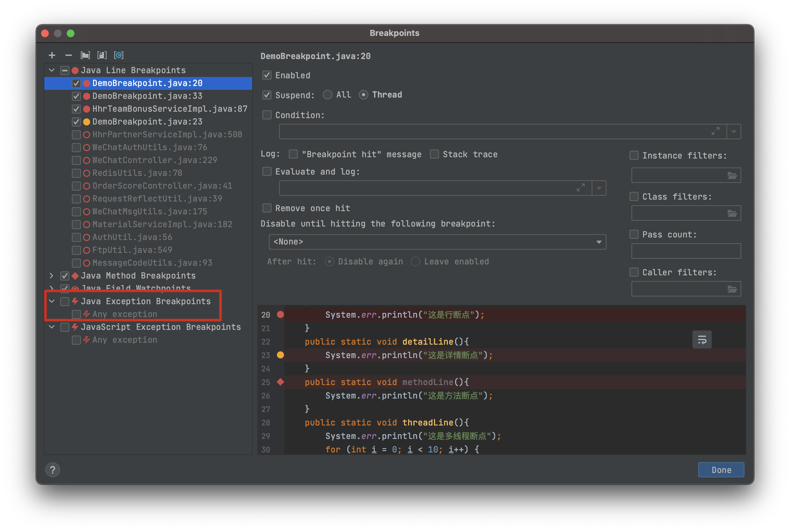This screenshot has height=532, width=790.
Task: Check "Breakpoint hit" message option
Action: (x=293, y=154)
